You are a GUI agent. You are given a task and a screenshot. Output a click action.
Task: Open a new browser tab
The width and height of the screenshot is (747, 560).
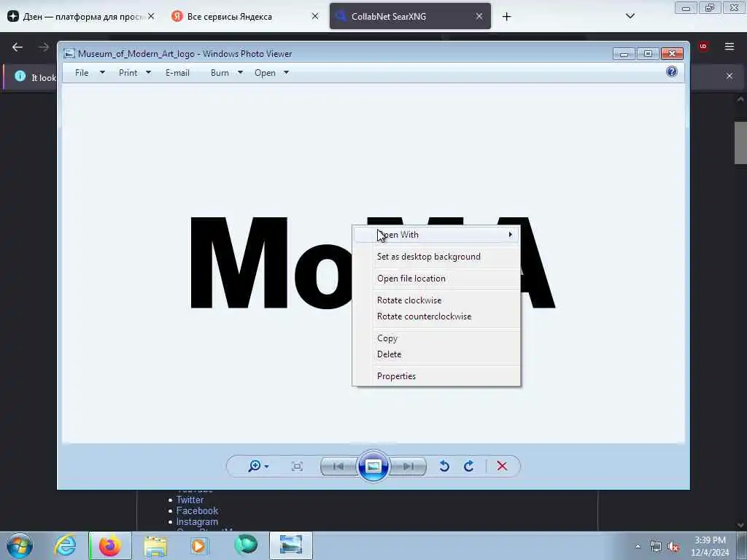pos(506,17)
